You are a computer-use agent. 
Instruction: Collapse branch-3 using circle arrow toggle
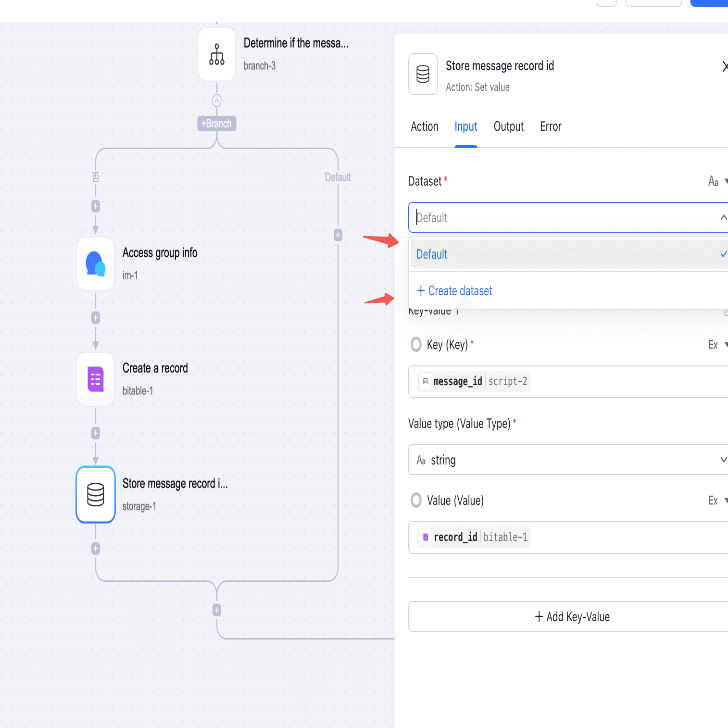tap(217, 100)
